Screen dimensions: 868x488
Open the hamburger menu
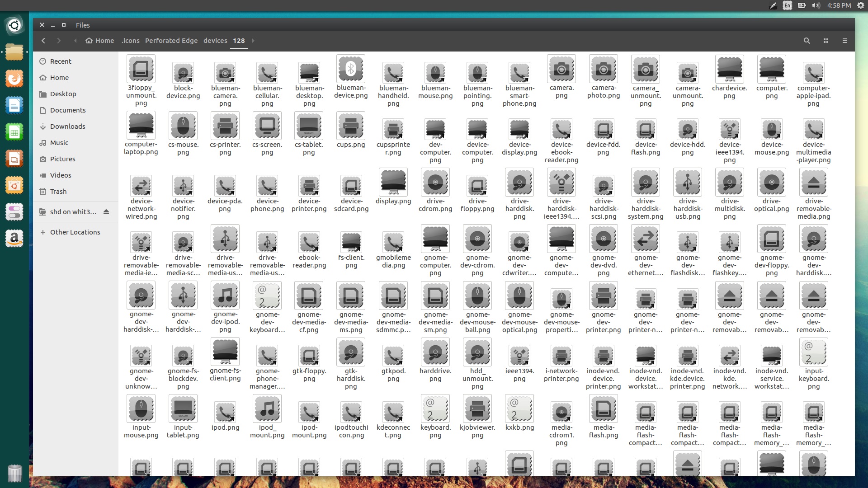(x=844, y=41)
